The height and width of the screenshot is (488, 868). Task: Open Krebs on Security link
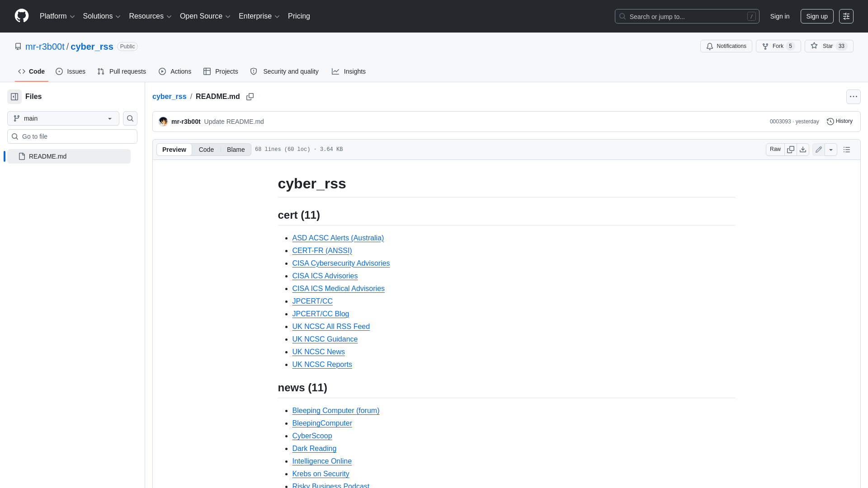point(321,474)
